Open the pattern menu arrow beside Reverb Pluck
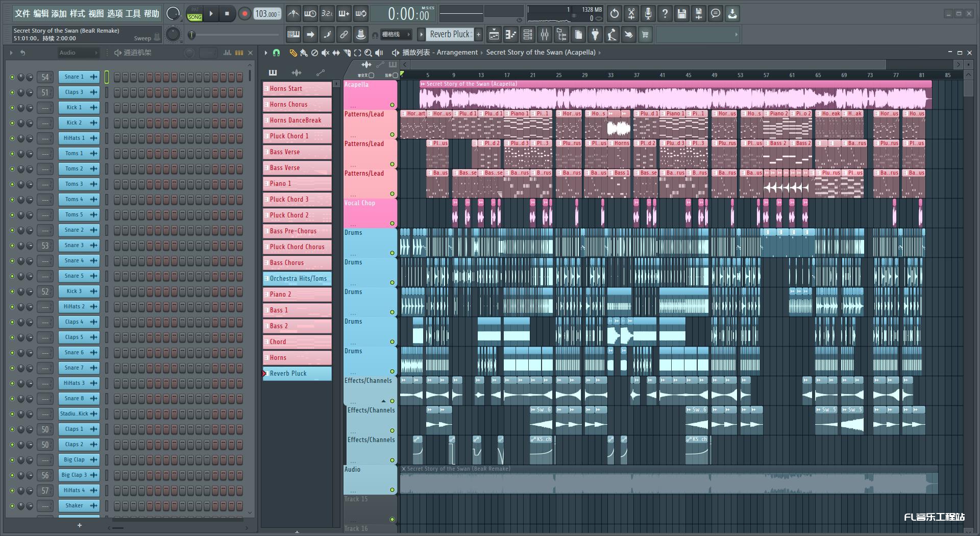The image size is (980, 536). [421, 34]
